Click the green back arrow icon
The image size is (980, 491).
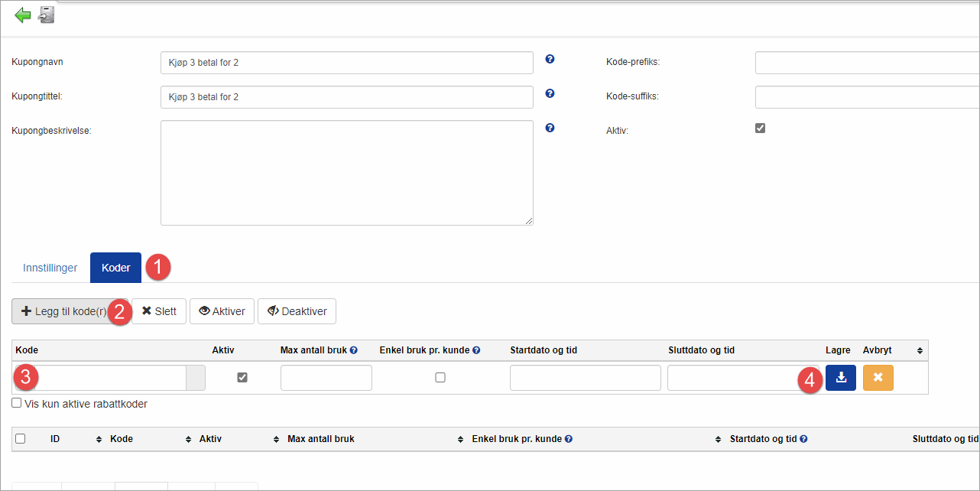[23, 15]
